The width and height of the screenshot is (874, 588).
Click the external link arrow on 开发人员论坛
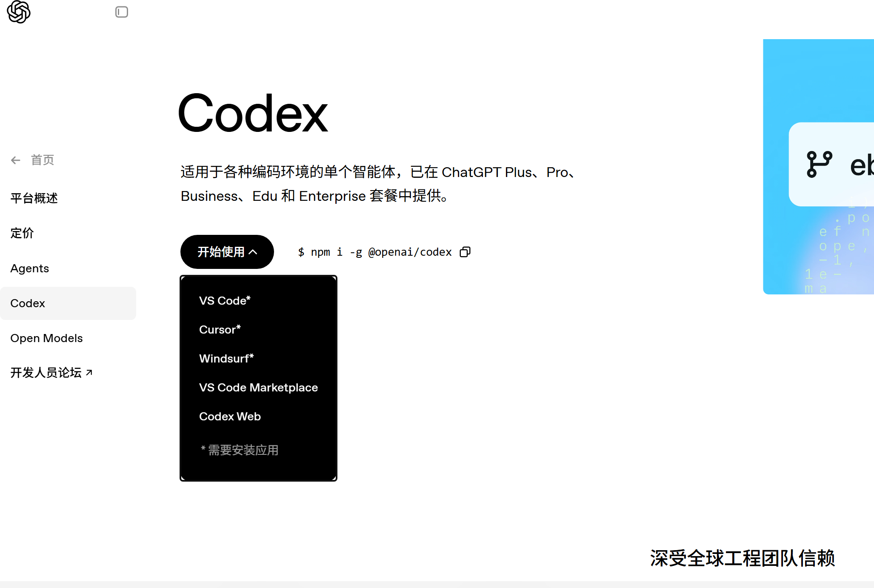click(89, 372)
